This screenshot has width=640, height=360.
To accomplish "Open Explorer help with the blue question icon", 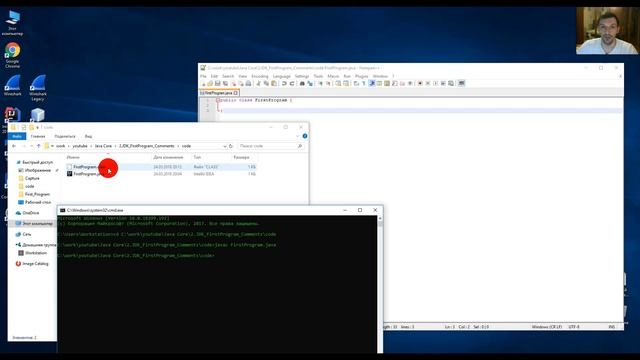I will pyautogui.click(x=305, y=136).
